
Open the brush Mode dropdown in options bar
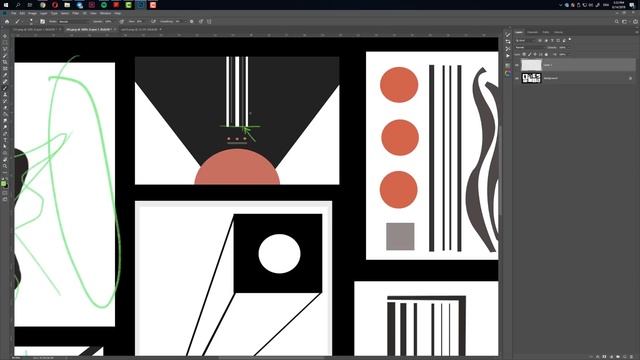click(x=75, y=22)
